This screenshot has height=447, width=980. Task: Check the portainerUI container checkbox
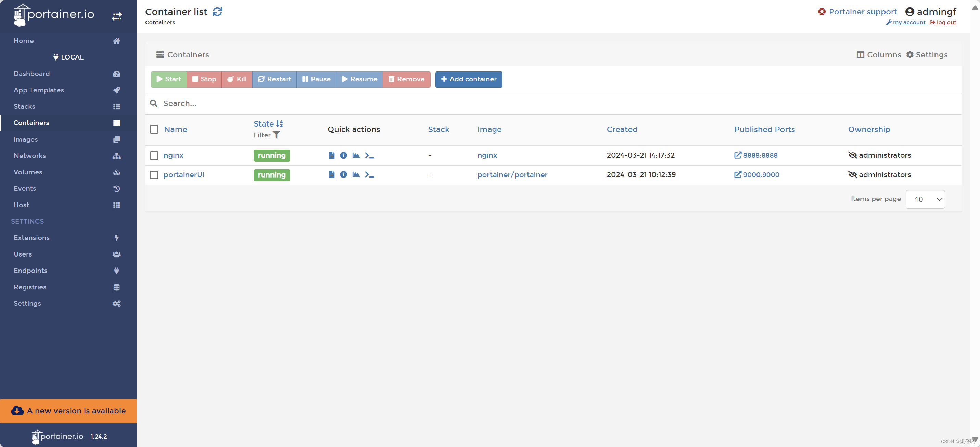154,175
